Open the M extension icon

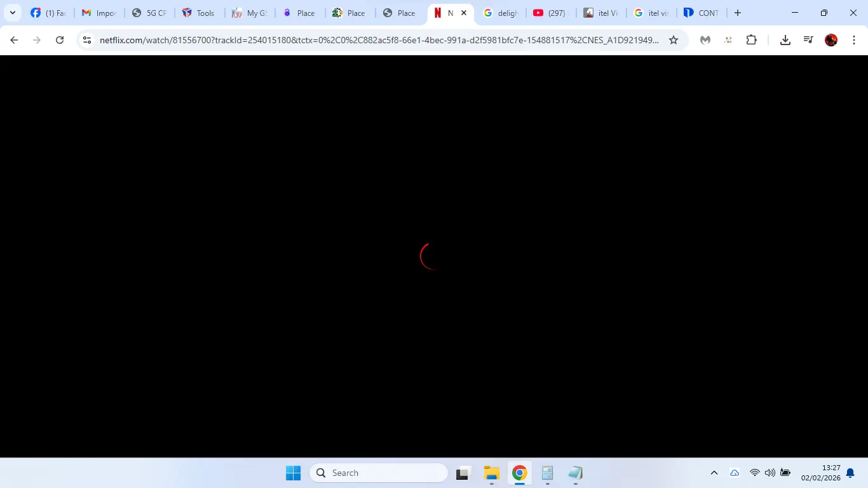coord(705,40)
